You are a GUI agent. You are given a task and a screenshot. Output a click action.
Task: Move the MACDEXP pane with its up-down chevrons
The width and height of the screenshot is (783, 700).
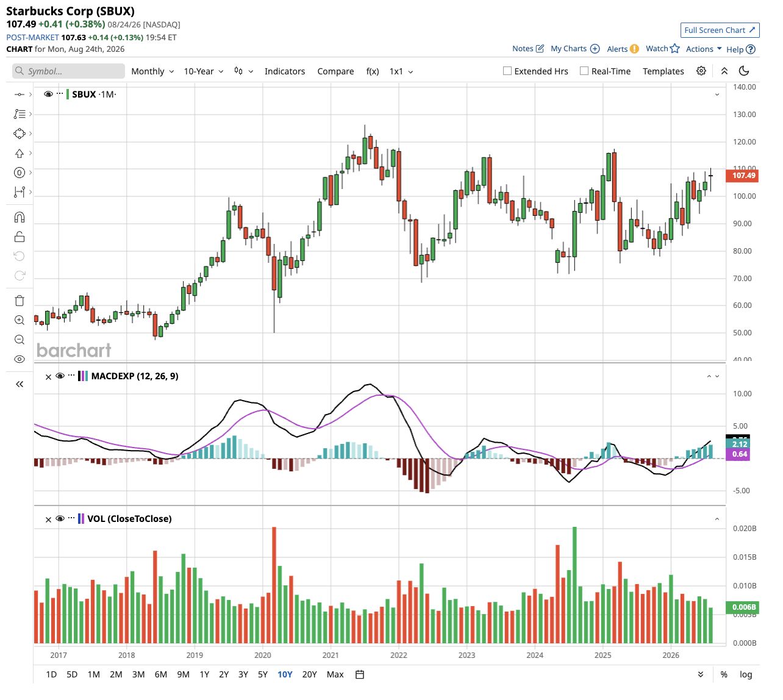tap(713, 376)
